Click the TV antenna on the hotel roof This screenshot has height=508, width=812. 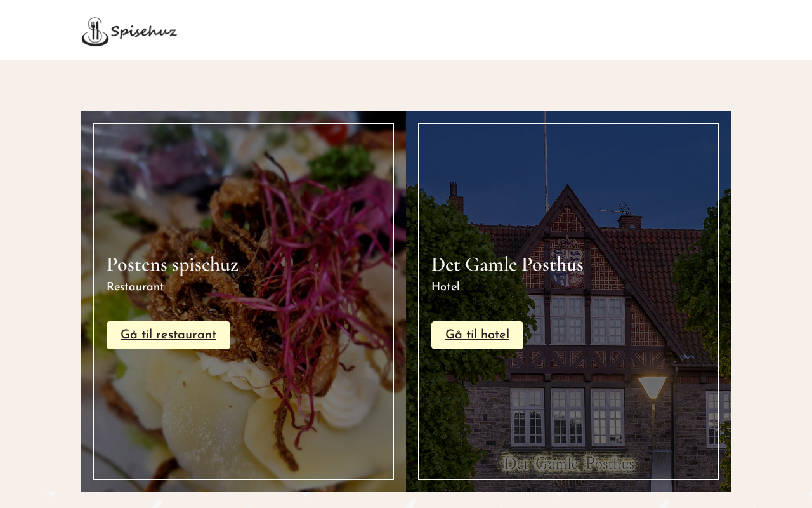click(615, 208)
